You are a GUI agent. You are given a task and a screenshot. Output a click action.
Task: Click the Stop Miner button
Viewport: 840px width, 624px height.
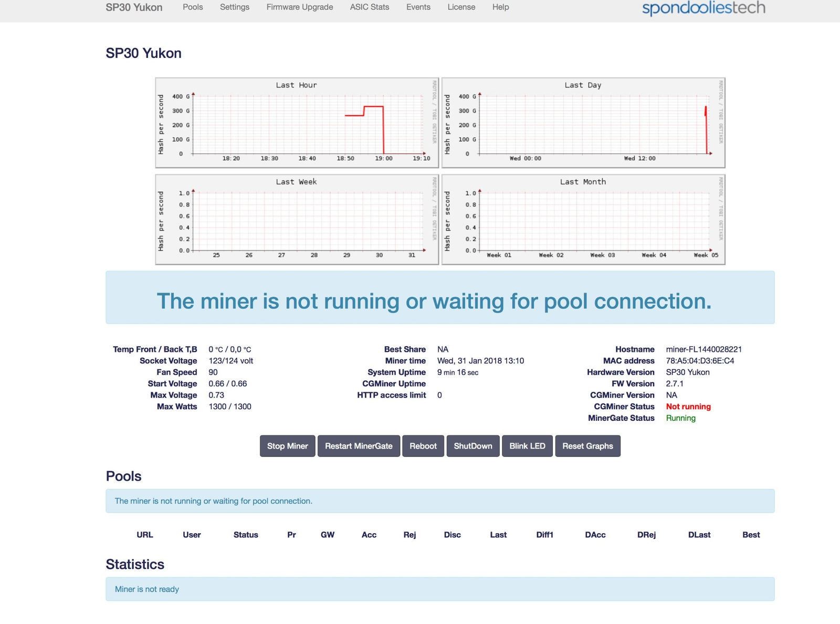[288, 446]
